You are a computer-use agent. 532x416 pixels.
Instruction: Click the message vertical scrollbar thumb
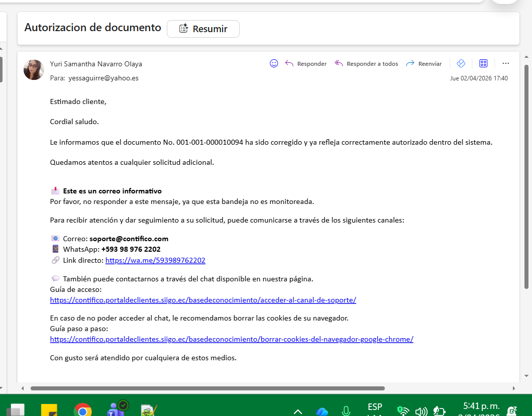(x=526, y=177)
